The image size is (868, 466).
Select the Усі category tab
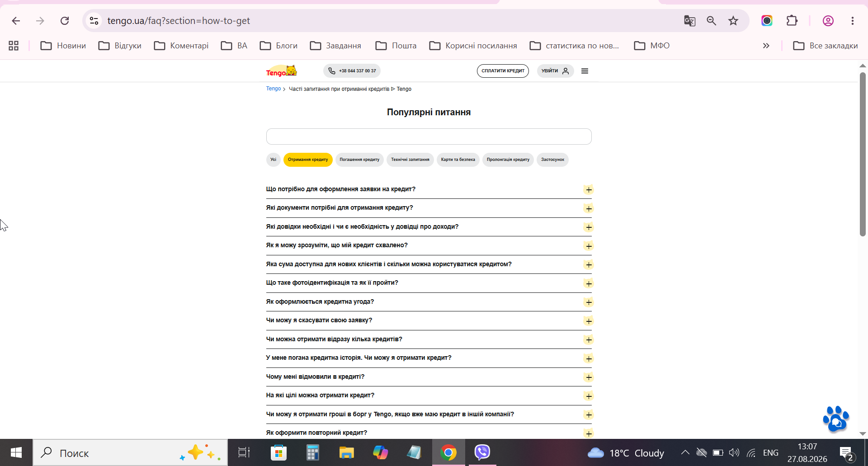click(273, 160)
